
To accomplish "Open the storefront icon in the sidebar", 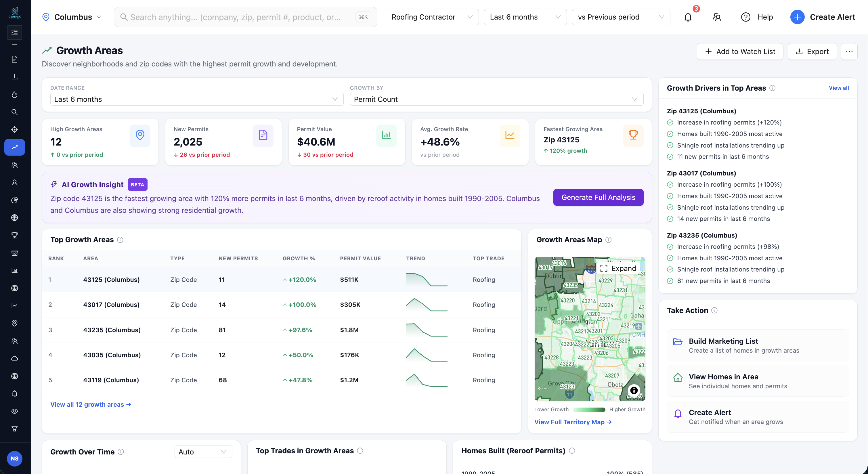I will point(14,253).
